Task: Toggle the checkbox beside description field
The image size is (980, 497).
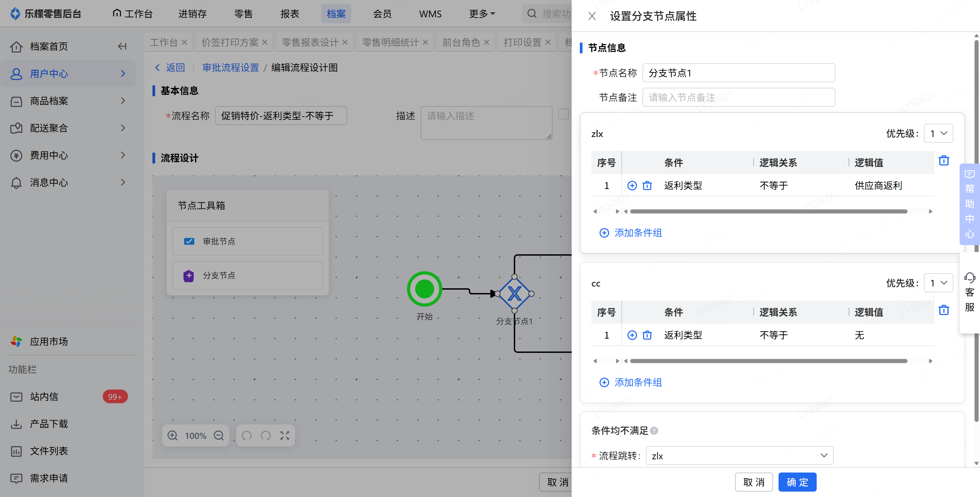Action: (x=563, y=114)
